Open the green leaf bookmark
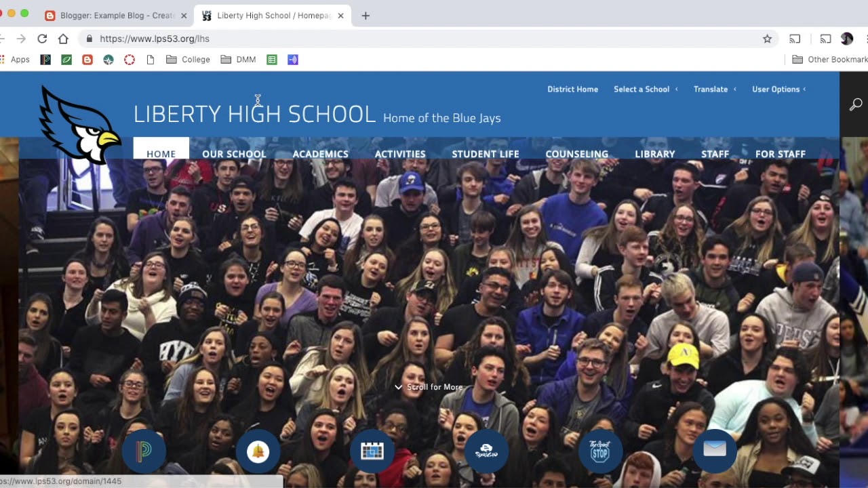This screenshot has width=868, height=488. [66, 60]
